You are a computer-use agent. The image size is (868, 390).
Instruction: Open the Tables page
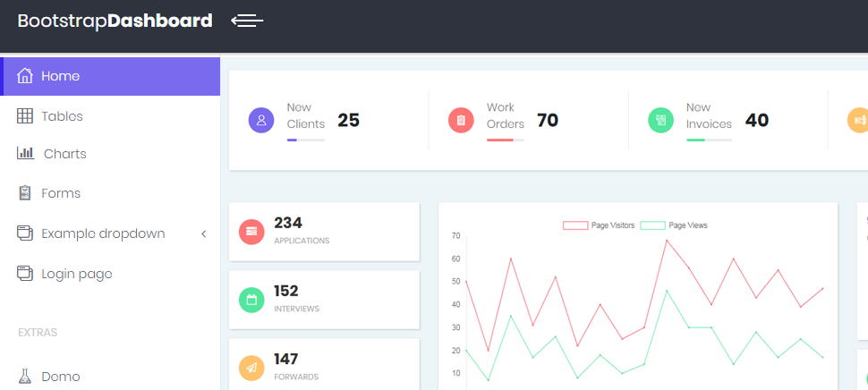click(x=110, y=116)
